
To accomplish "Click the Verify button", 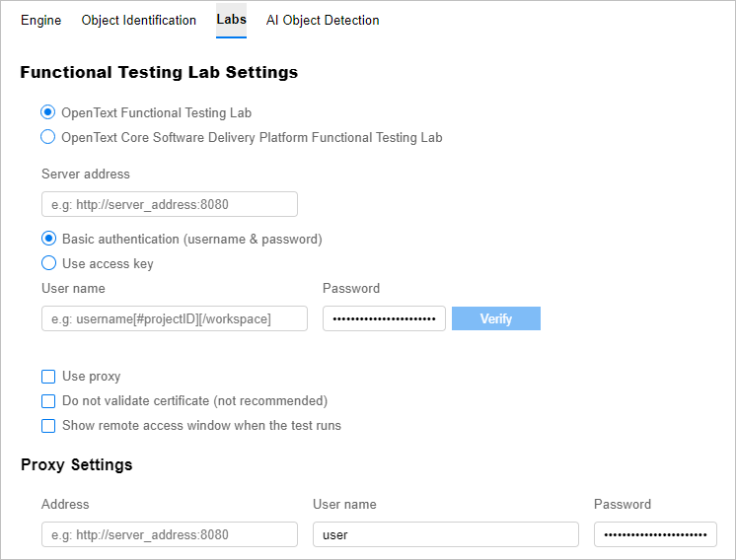I will 495,318.
